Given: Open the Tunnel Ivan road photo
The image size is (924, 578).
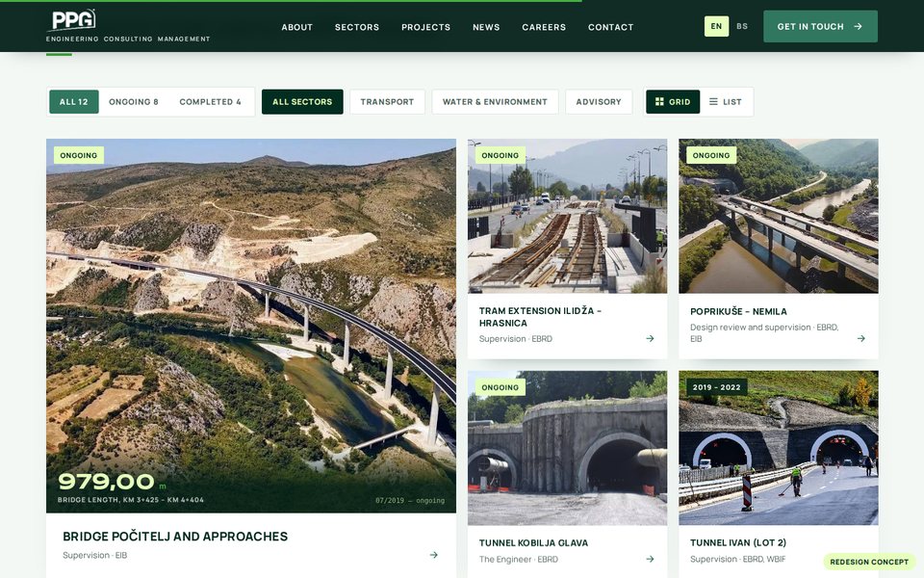Looking at the screenshot, I should click(x=779, y=448).
